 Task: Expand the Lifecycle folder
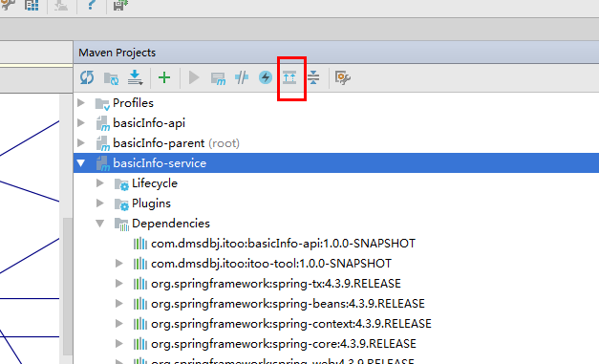(100, 182)
